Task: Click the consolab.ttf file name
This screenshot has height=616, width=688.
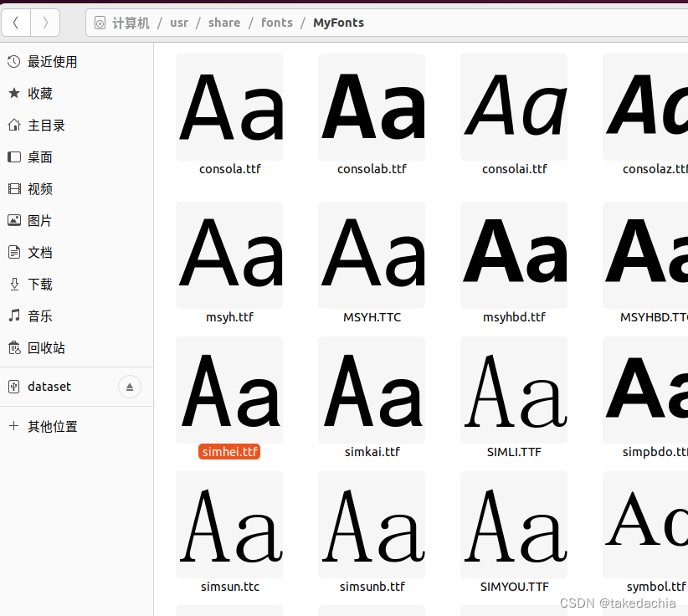Action: pos(372,169)
